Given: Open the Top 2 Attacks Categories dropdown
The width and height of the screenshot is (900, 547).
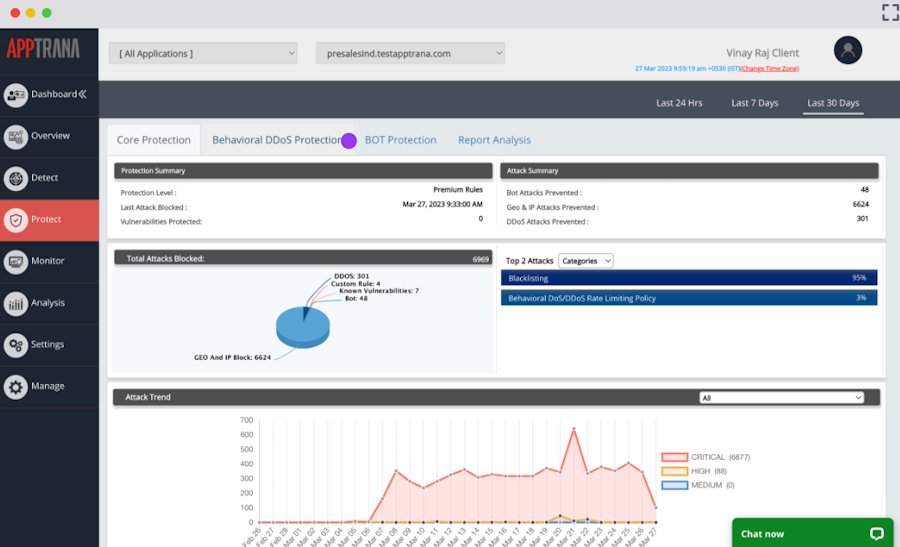Looking at the screenshot, I should point(585,261).
